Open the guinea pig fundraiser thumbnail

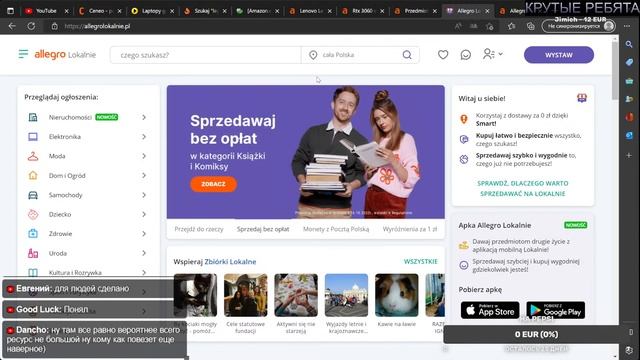pyautogui.click(x=396, y=295)
